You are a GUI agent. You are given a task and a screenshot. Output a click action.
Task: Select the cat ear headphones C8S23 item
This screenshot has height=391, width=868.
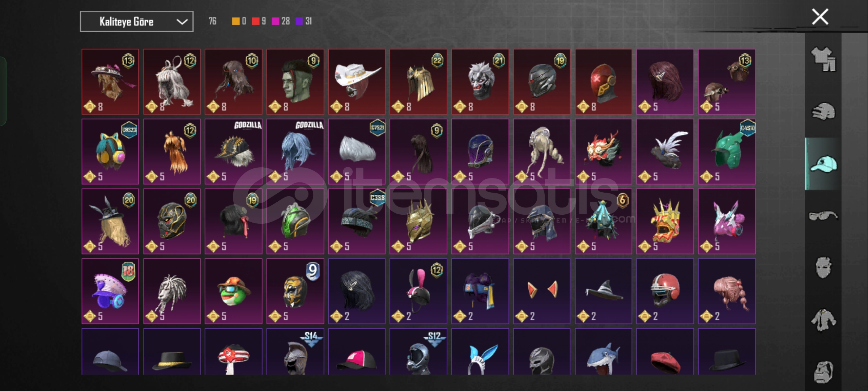tap(110, 152)
